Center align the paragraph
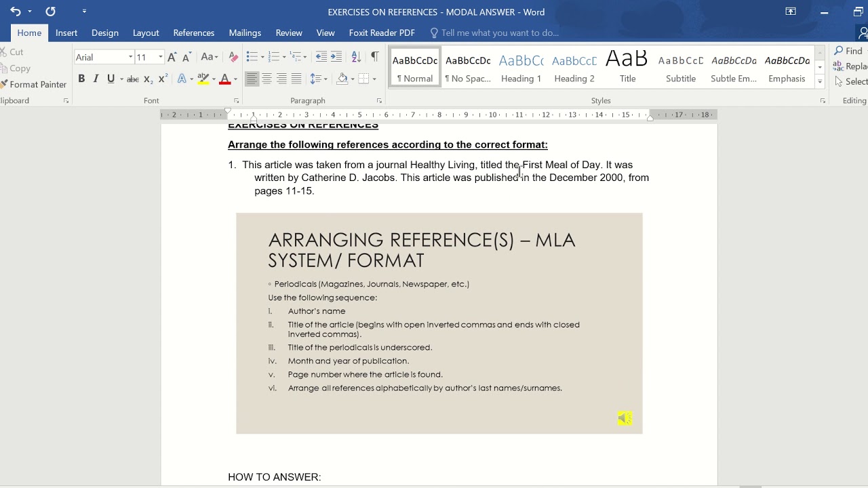This screenshot has height=488, width=868. (x=267, y=79)
